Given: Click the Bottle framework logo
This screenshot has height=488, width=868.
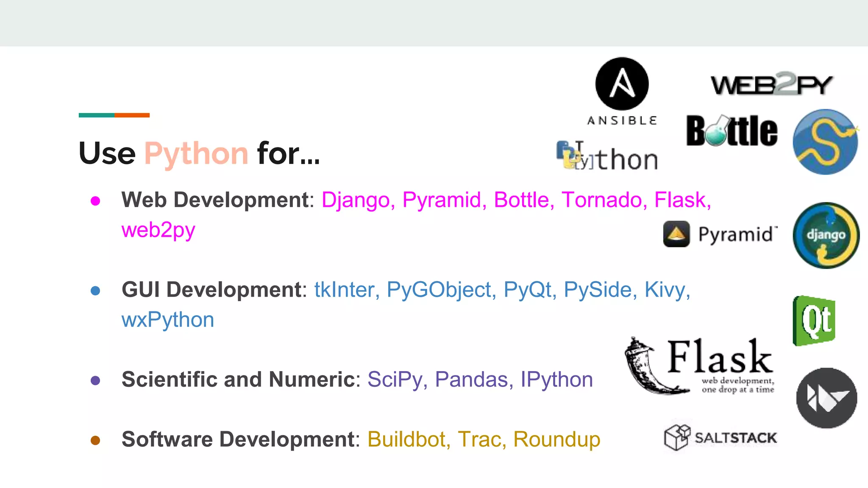Looking at the screenshot, I should [x=732, y=130].
